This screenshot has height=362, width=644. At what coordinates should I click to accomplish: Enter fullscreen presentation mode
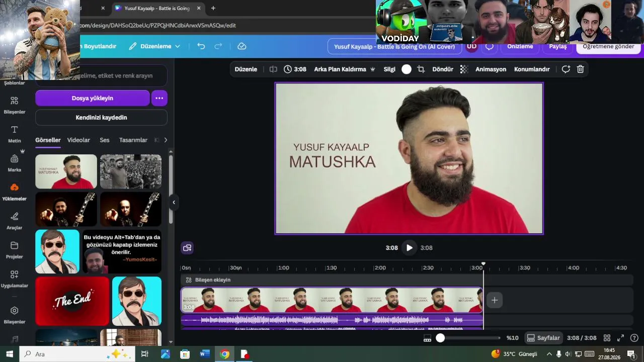coord(621,338)
